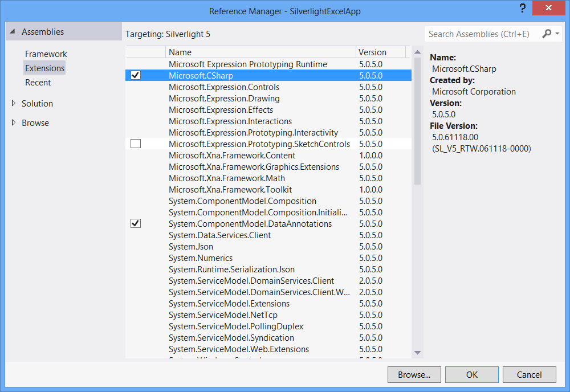Focus the Search Assemblies input field
This screenshot has width=570, height=392.
(482, 34)
